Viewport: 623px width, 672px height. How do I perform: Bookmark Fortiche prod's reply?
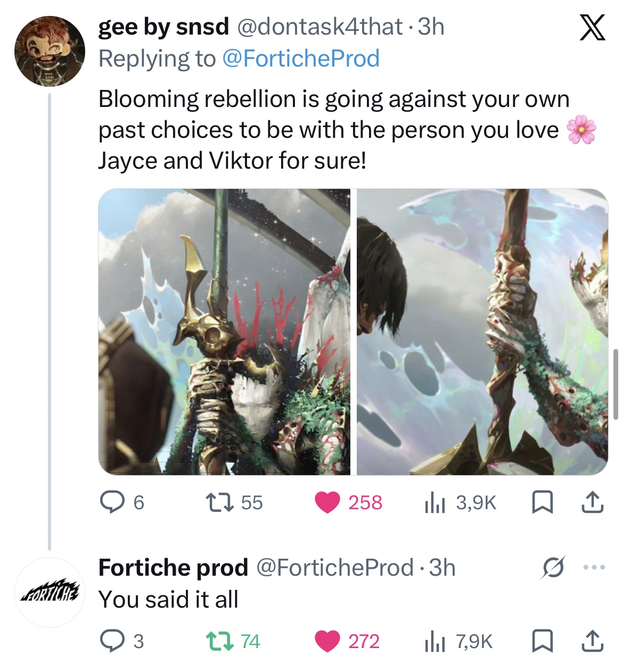543,641
